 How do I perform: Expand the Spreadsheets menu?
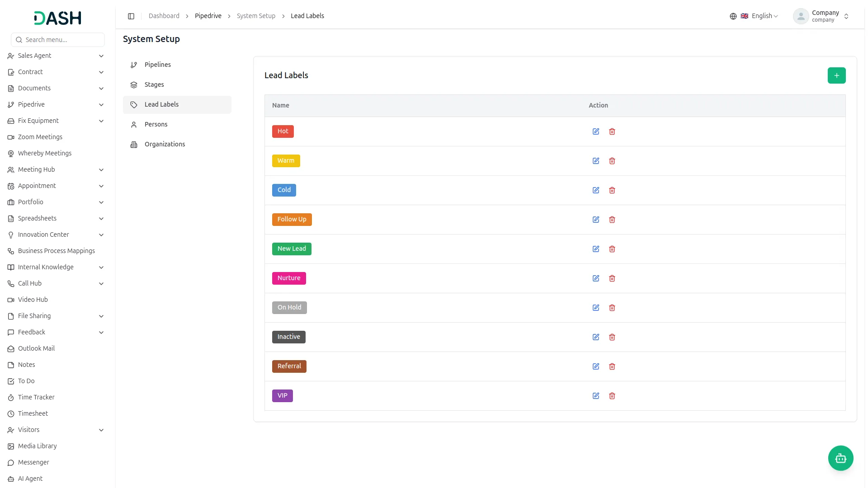pyautogui.click(x=56, y=218)
